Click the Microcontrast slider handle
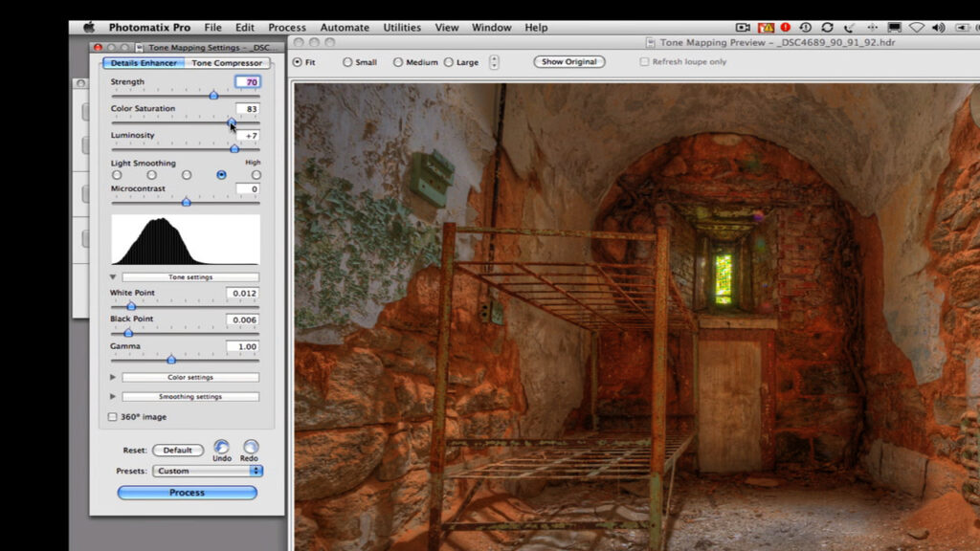Image resolution: width=980 pixels, height=551 pixels. (187, 202)
